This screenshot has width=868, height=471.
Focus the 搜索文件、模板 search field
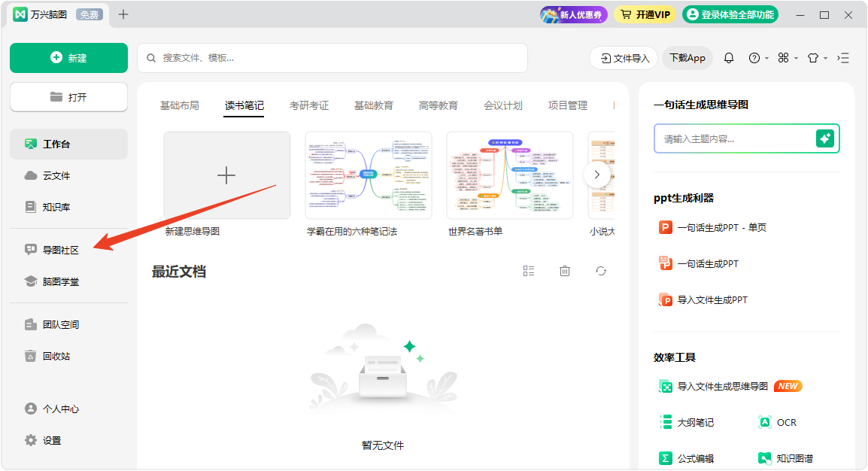click(332, 58)
